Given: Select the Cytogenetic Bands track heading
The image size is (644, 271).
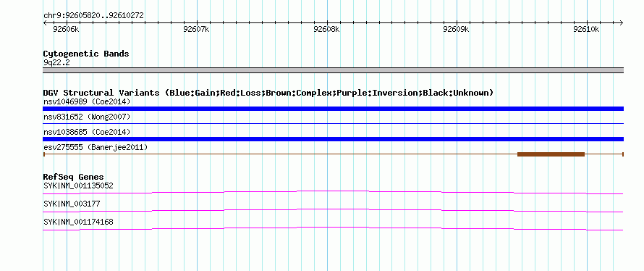Looking at the screenshot, I should coord(86,54).
